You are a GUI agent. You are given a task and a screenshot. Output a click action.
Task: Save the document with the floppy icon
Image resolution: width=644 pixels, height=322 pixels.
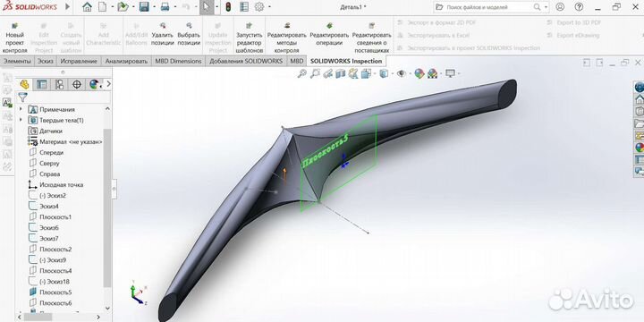point(144,7)
